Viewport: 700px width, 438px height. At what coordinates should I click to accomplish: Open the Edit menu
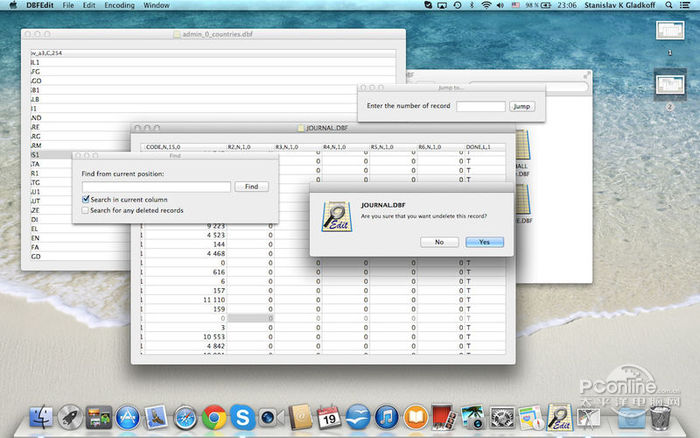(x=89, y=5)
